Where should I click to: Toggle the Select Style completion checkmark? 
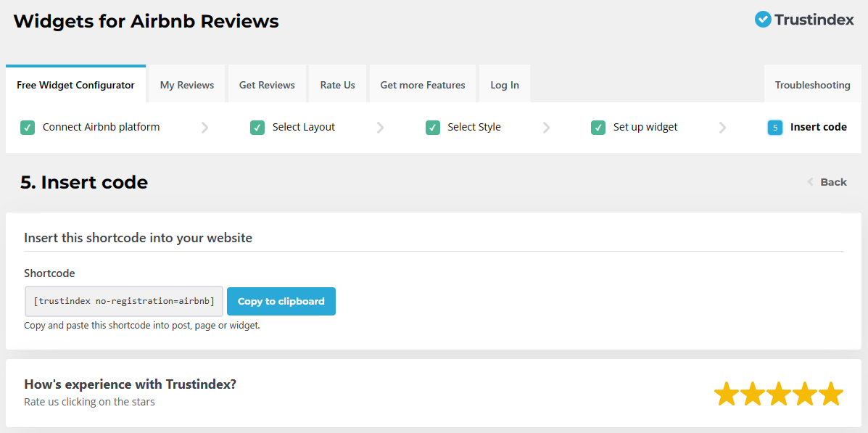pyautogui.click(x=433, y=127)
